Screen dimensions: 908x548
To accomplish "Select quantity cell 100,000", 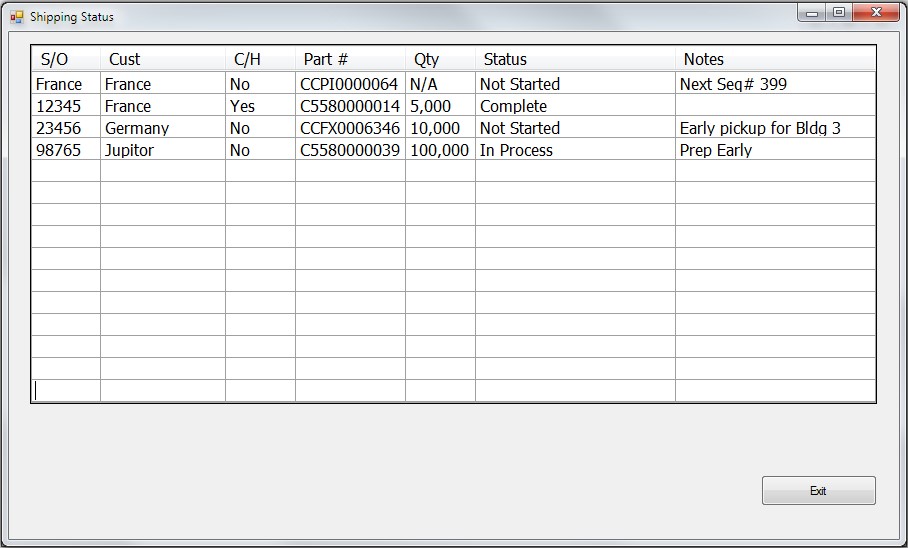I will click(441, 150).
